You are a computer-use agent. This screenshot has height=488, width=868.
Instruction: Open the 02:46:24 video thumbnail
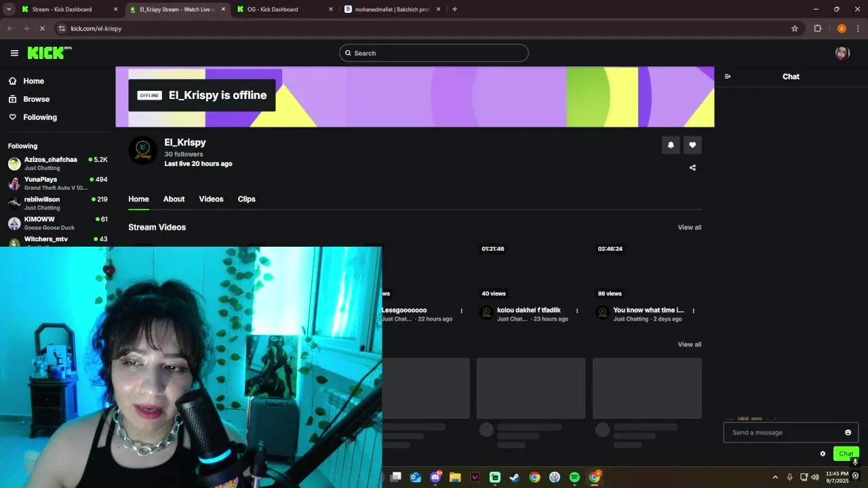coord(647,271)
